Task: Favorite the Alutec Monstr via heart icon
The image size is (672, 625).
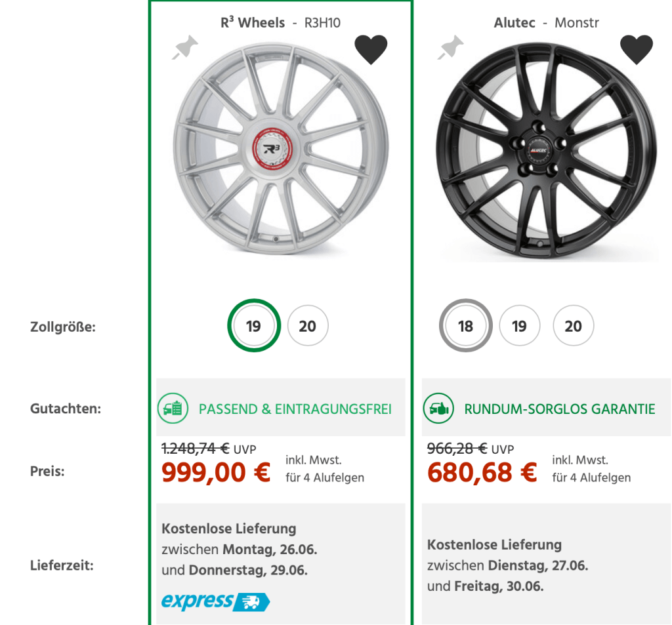Action: tap(637, 49)
